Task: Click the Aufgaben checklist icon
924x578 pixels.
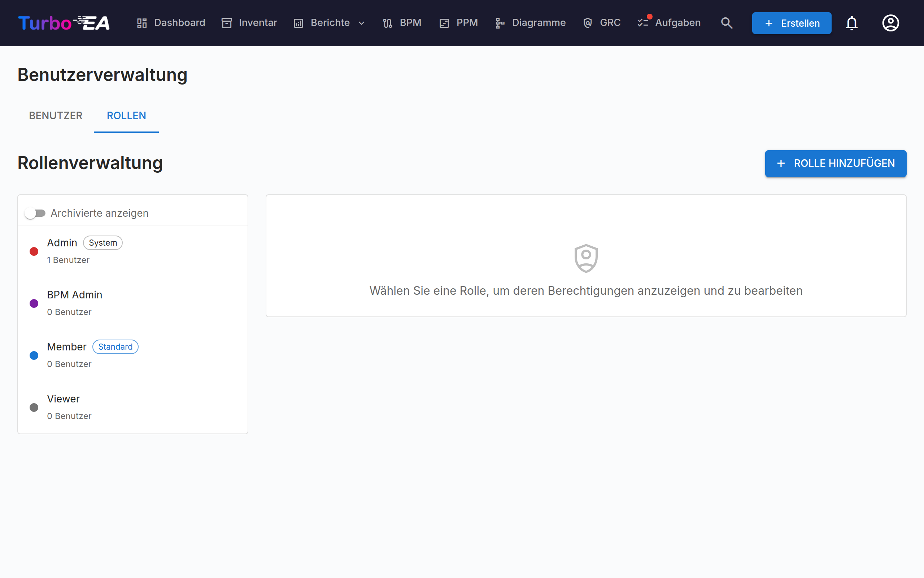Action: (643, 23)
